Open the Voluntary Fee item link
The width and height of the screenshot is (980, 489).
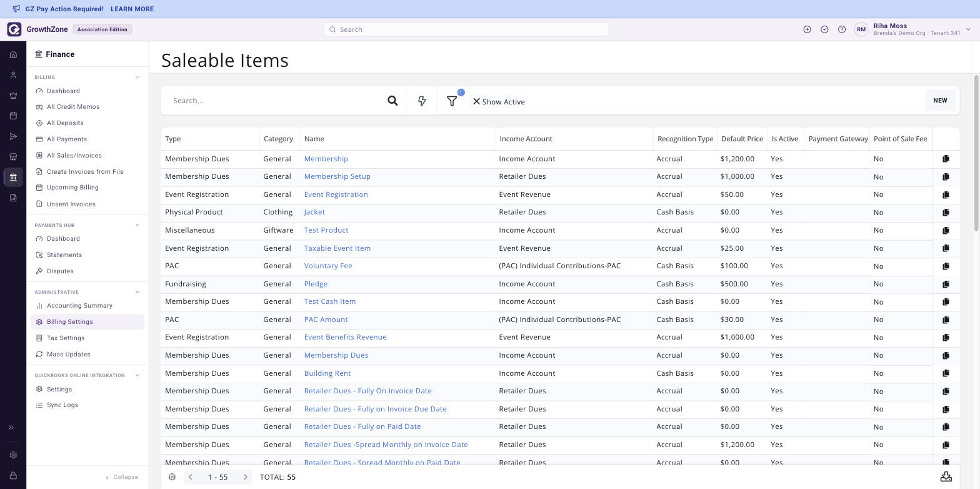328,266
